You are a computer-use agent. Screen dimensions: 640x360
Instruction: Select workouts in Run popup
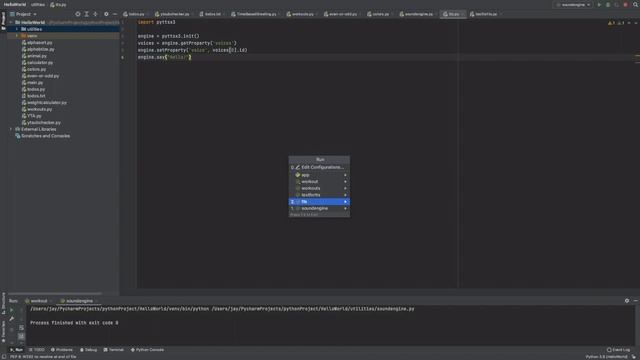coord(319,188)
